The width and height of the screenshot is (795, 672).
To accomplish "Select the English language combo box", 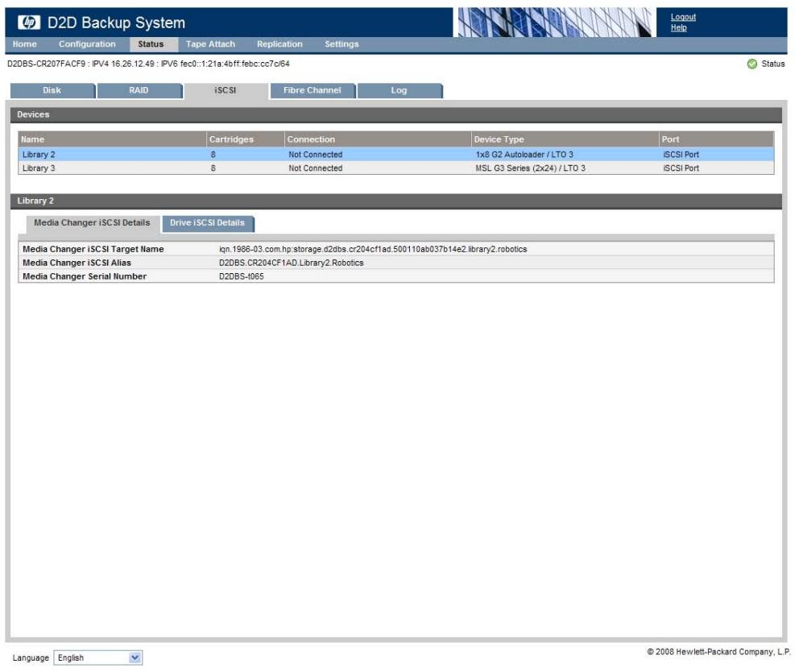I will tap(97, 657).
